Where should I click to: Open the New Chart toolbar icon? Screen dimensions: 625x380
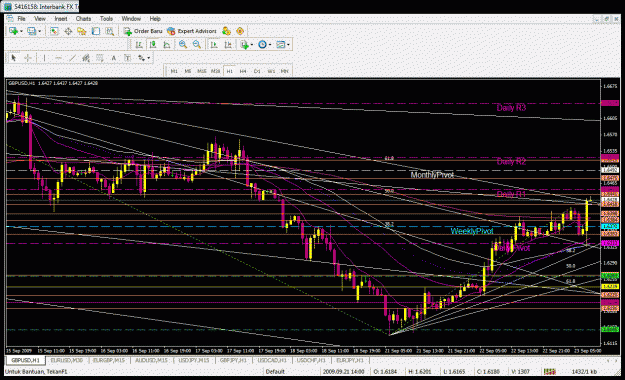(13, 31)
